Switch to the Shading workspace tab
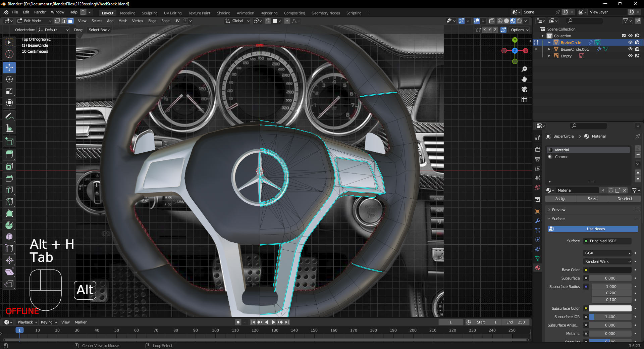The width and height of the screenshot is (644, 349). click(223, 13)
